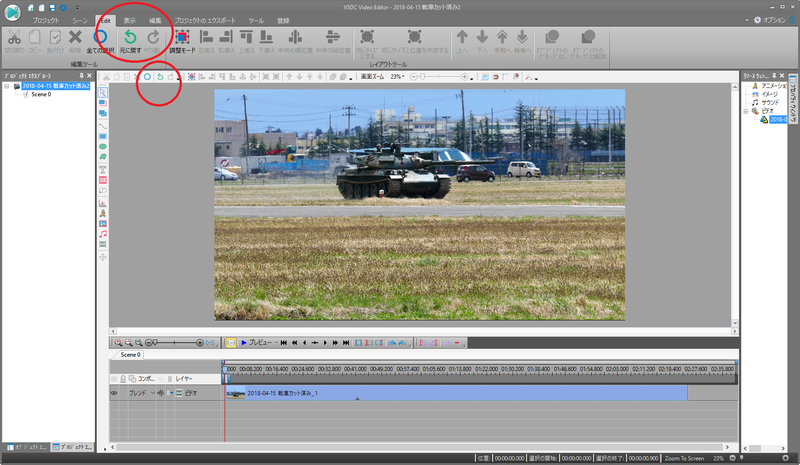
Task: Open the ツール ribbon tab
Action: point(256,20)
